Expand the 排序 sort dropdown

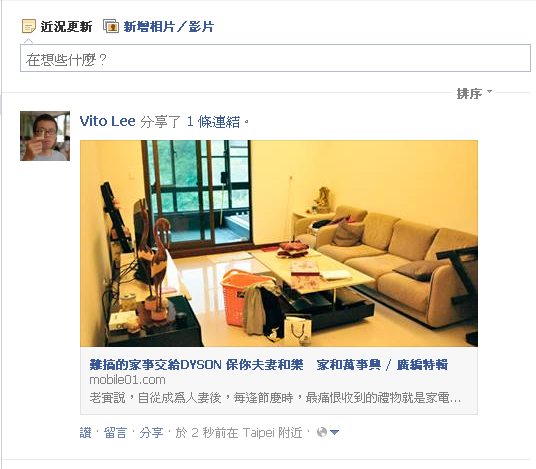coord(474,93)
